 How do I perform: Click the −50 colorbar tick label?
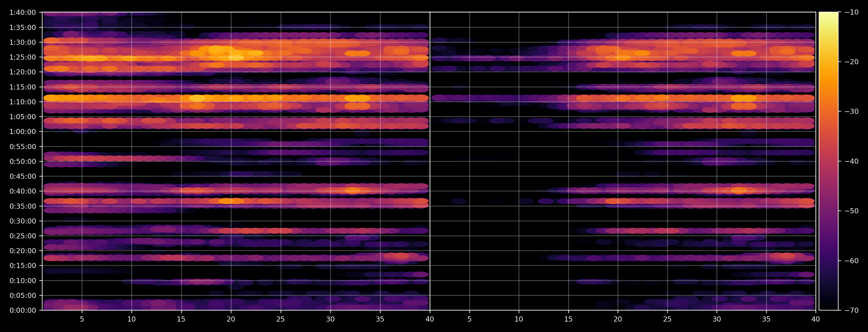[x=852, y=211]
